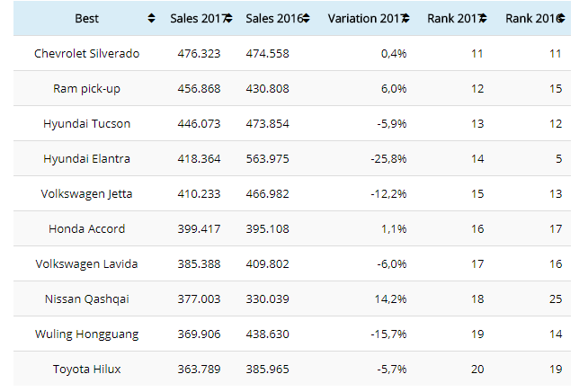Select the Wuling Hongguang cell
This screenshot has height=392, width=579.
click(x=87, y=334)
